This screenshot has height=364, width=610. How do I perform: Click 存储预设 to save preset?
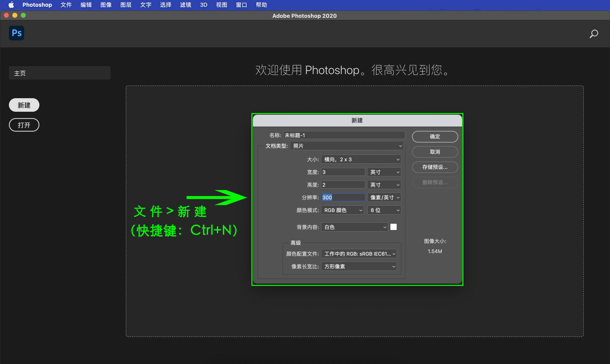coord(435,167)
